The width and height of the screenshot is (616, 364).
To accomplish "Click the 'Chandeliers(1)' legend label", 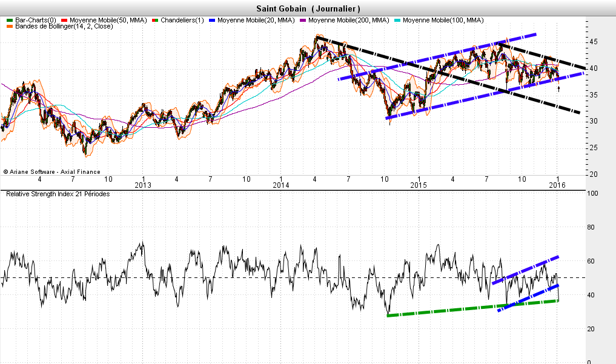I will click(182, 20).
